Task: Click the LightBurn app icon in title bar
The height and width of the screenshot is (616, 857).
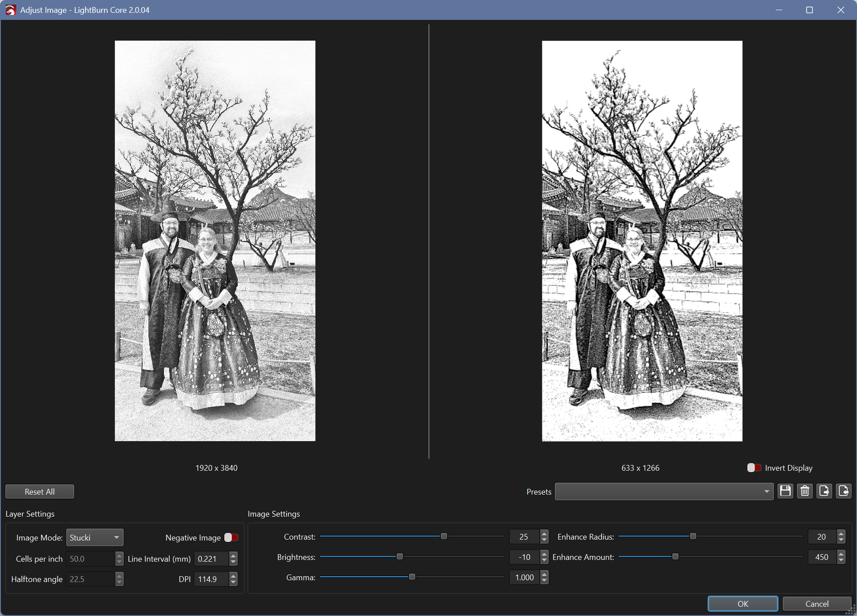Action: (x=10, y=10)
